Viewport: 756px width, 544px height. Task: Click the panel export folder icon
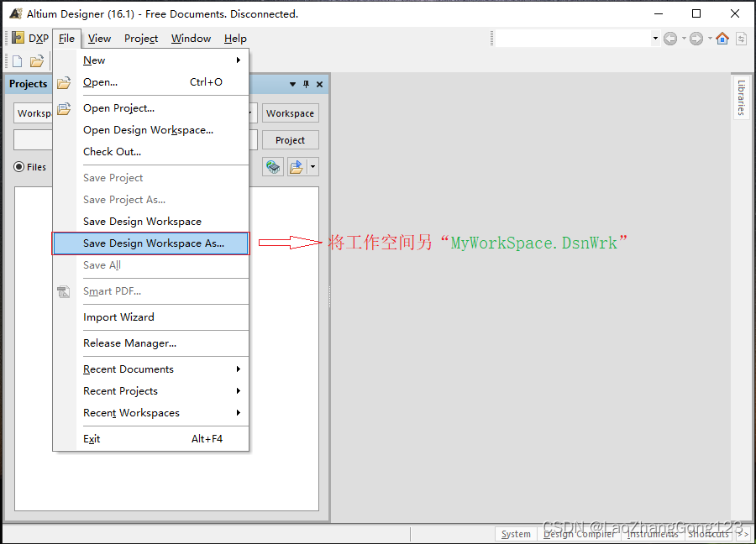297,167
